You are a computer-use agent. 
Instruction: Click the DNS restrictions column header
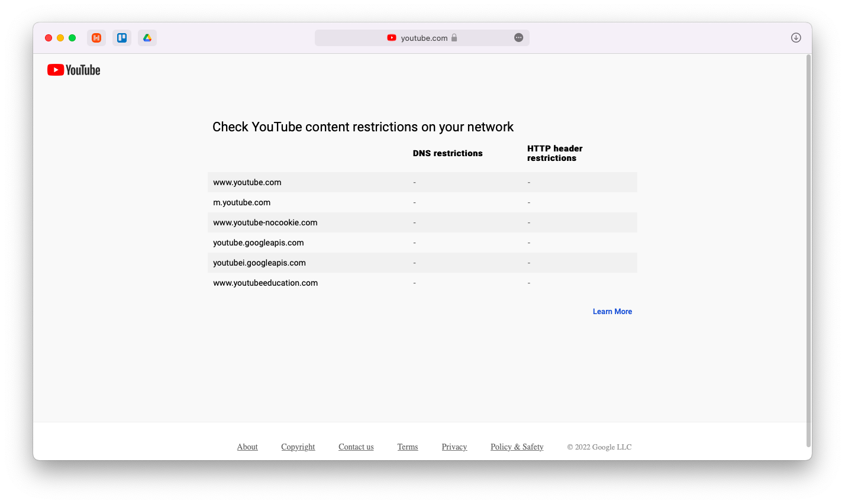(447, 153)
